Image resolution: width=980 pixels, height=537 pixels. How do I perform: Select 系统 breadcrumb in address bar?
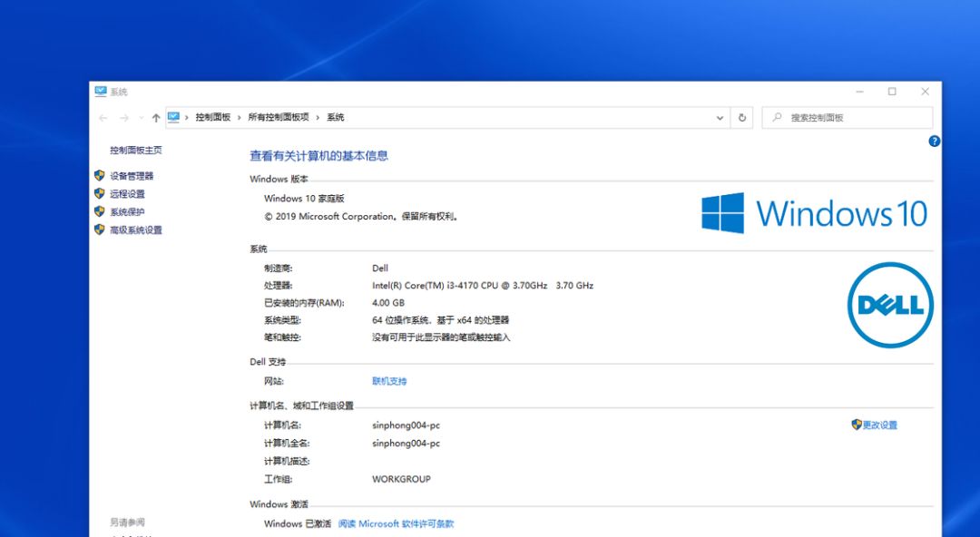(x=336, y=117)
